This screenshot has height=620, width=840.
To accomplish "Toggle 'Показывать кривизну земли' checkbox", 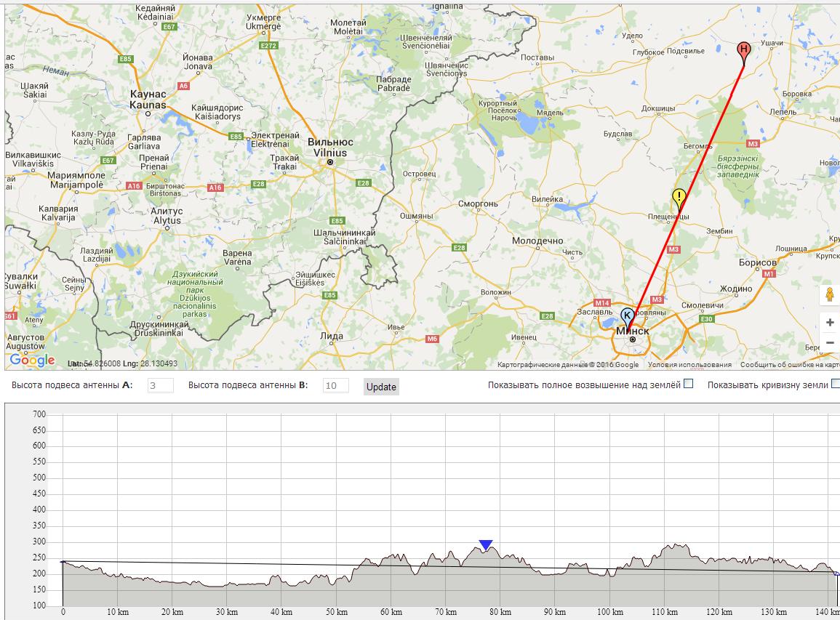I will 836,384.
